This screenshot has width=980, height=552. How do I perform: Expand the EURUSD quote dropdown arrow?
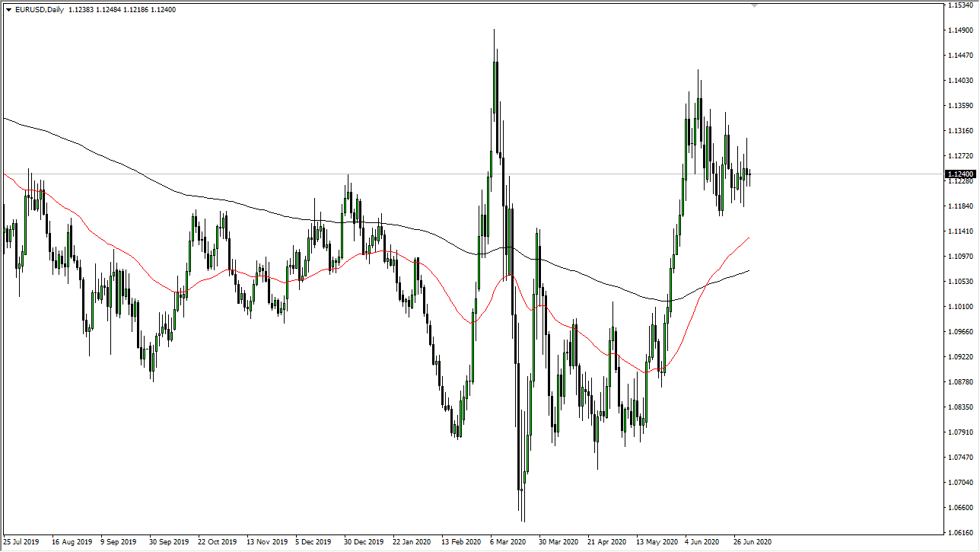pyautogui.click(x=8, y=10)
